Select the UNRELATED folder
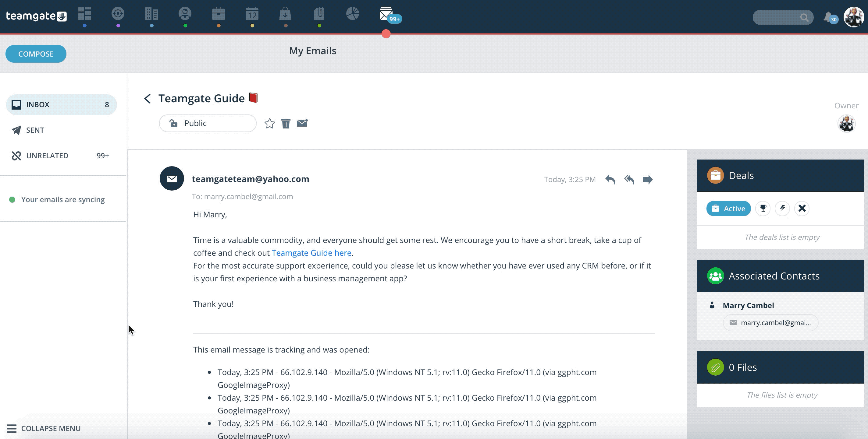The width and height of the screenshot is (868, 439). click(x=61, y=156)
